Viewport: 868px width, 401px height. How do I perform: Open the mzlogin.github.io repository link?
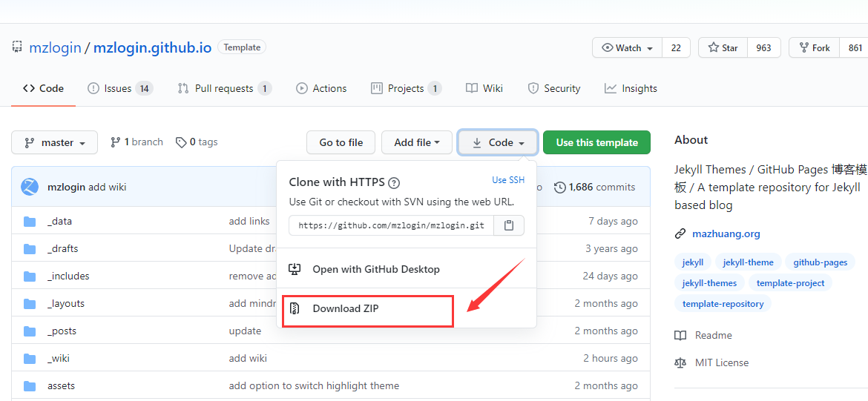[152, 47]
